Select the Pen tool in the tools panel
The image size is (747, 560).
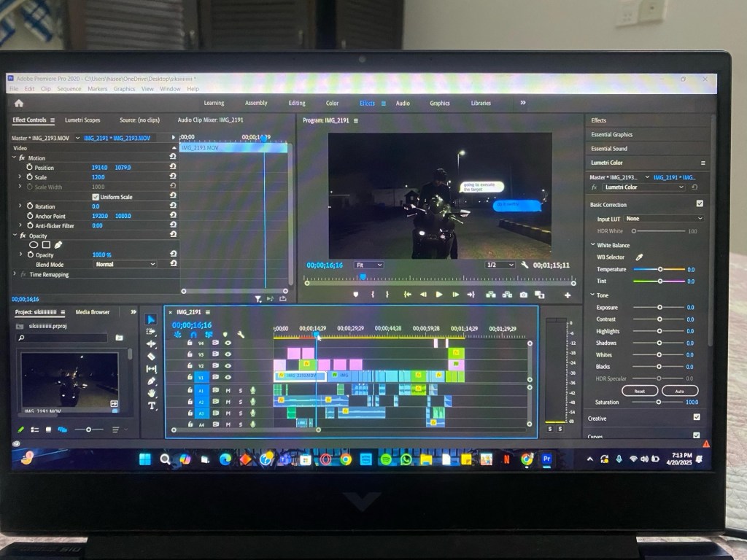(152, 381)
